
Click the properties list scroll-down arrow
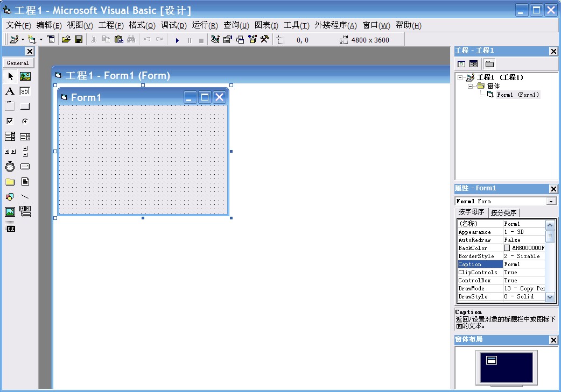pyautogui.click(x=550, y=297)
